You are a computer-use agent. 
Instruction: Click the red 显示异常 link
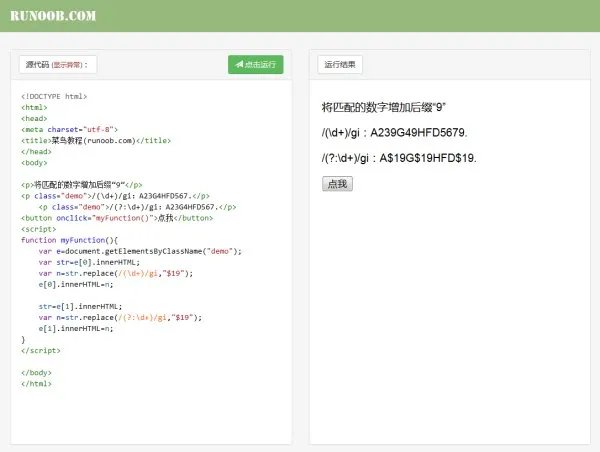67,65
